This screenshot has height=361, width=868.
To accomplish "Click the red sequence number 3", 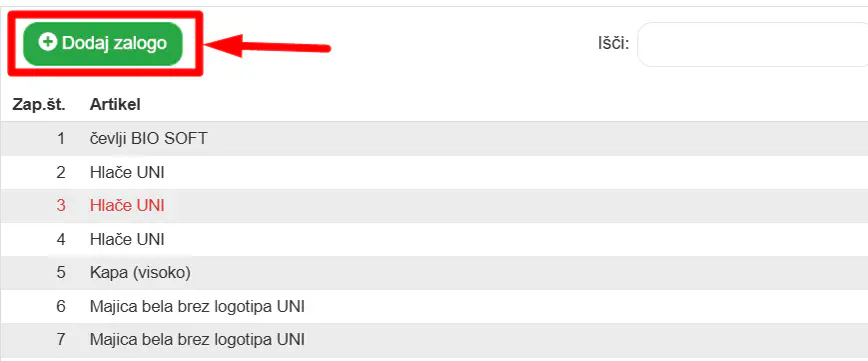I will pyautogui.click(x=61, y=206).
